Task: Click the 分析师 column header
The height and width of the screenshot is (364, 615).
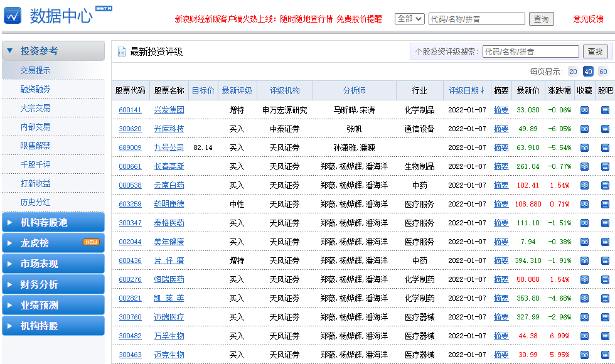Action: 355,90
